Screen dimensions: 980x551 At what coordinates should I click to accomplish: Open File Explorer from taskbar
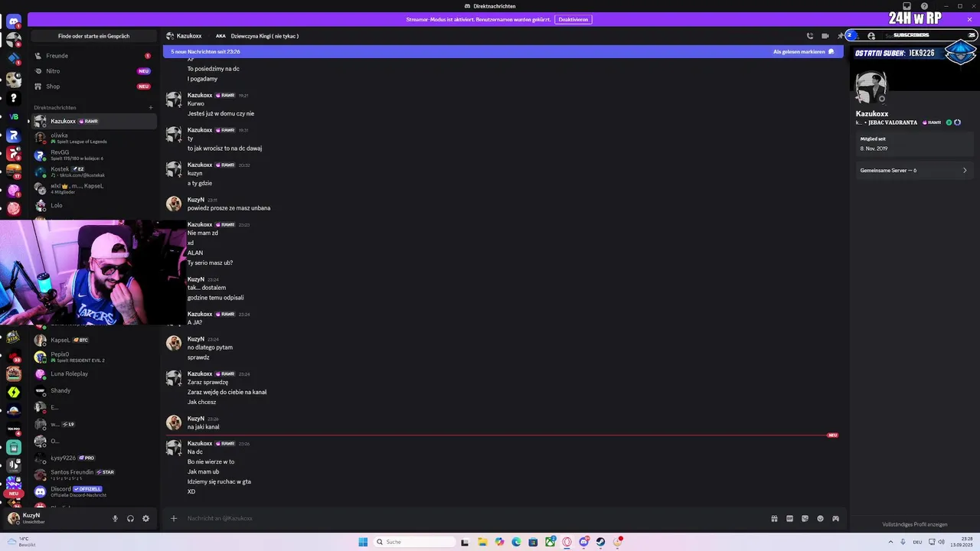(x=483, y=542)
